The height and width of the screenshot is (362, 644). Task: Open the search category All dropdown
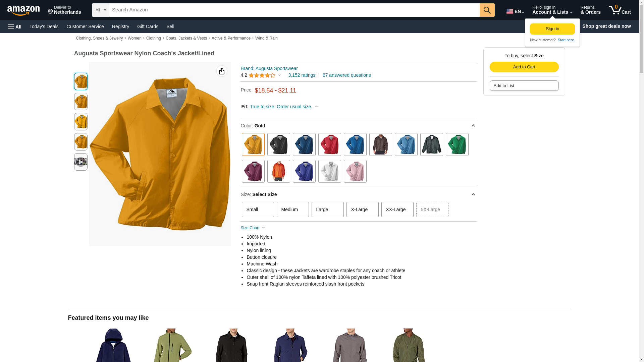coord(101,10)
